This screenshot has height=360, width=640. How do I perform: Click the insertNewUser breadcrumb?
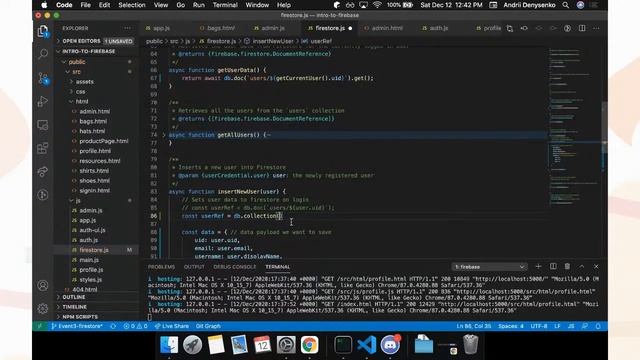pyautogui.click(x=273, y=41)
